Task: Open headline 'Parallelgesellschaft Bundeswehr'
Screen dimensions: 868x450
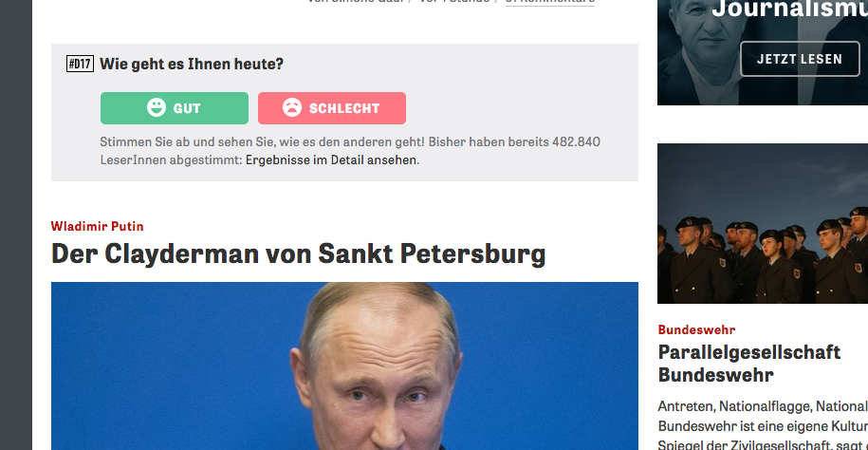Action: (x=749, y=364)
